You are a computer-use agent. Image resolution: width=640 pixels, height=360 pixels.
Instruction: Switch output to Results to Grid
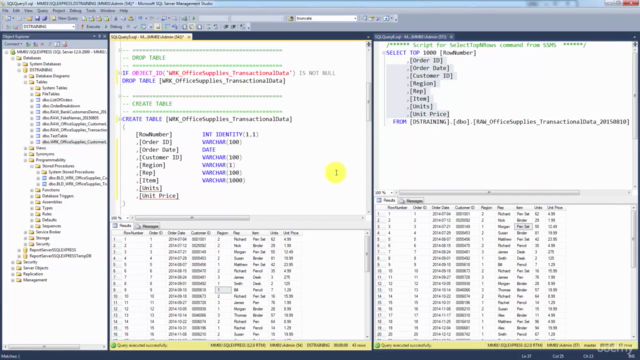(x=191, y=27)
